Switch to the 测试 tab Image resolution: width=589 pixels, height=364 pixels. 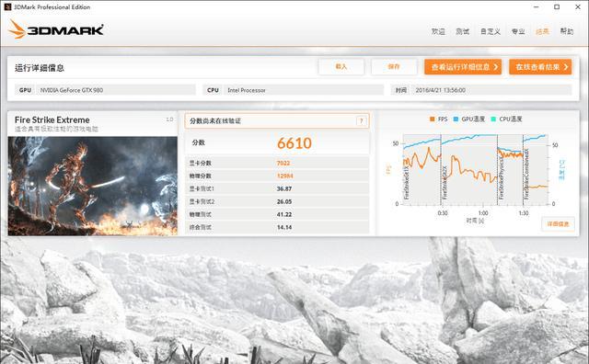pyautogui.click(x=462, y=31)
